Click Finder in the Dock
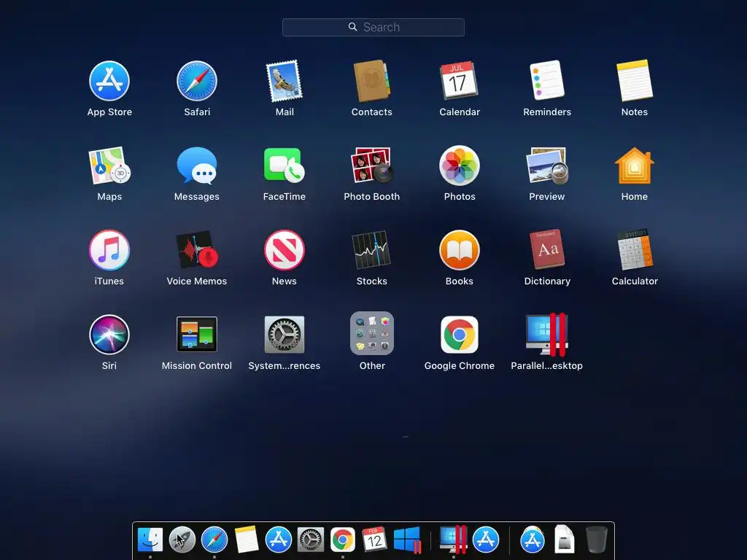 click(x=150, y=540)
